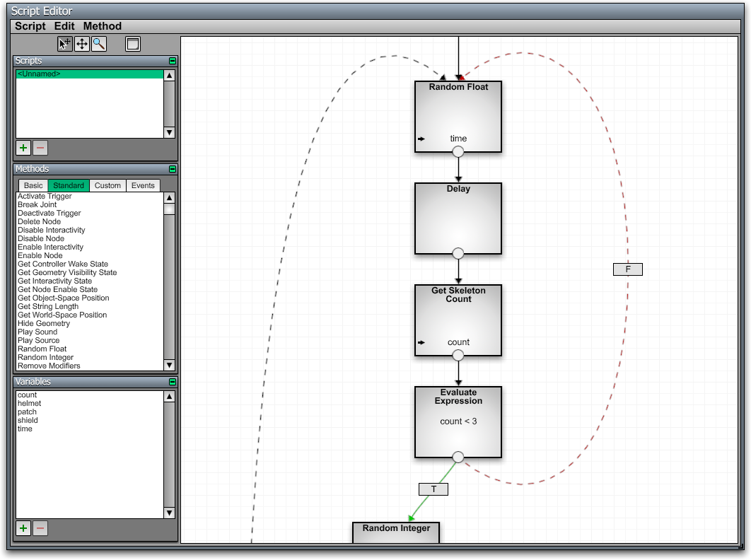751x560 pixels.
Task: Remove variable with minus button under Variables
Action: (x=40, y=528)
